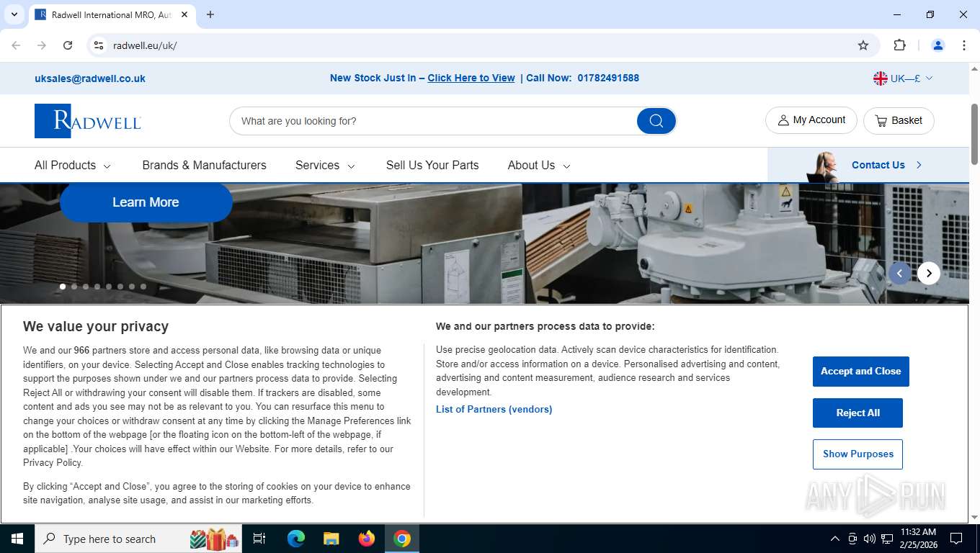Show hidden system tray icons
Screen dimensions: 980x553
(835, 539)
